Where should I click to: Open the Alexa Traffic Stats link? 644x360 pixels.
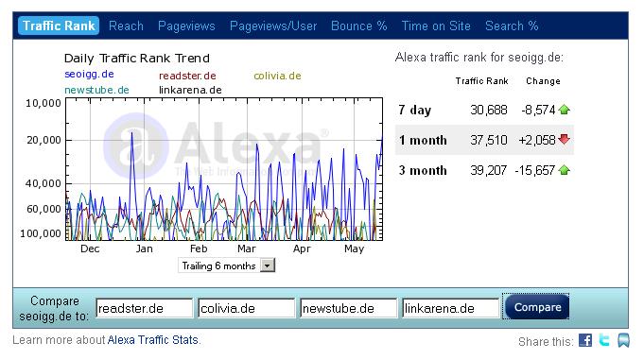click(x=153, y=340)
